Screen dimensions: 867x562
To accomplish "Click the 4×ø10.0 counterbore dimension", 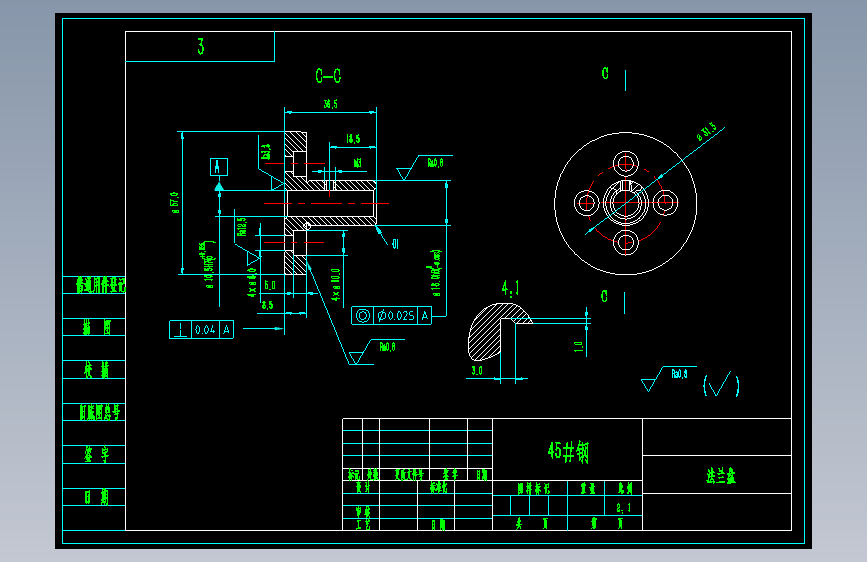I will pos(336,285).
